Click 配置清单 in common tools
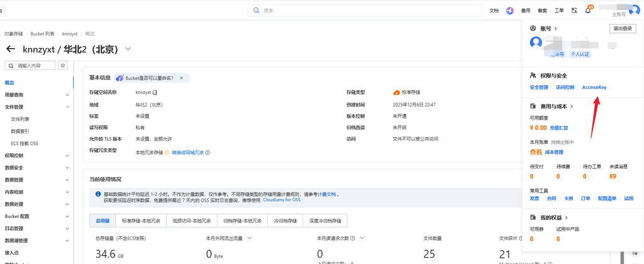 (x=608, y=198)
